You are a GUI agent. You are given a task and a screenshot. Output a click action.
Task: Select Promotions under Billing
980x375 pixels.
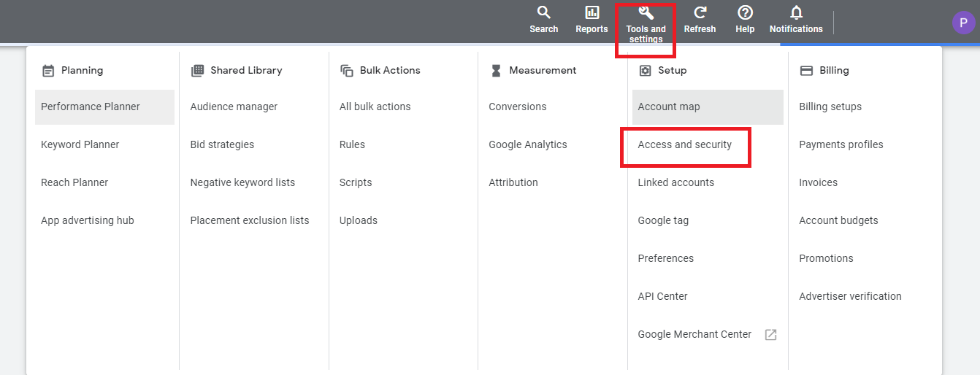point(826,258)
